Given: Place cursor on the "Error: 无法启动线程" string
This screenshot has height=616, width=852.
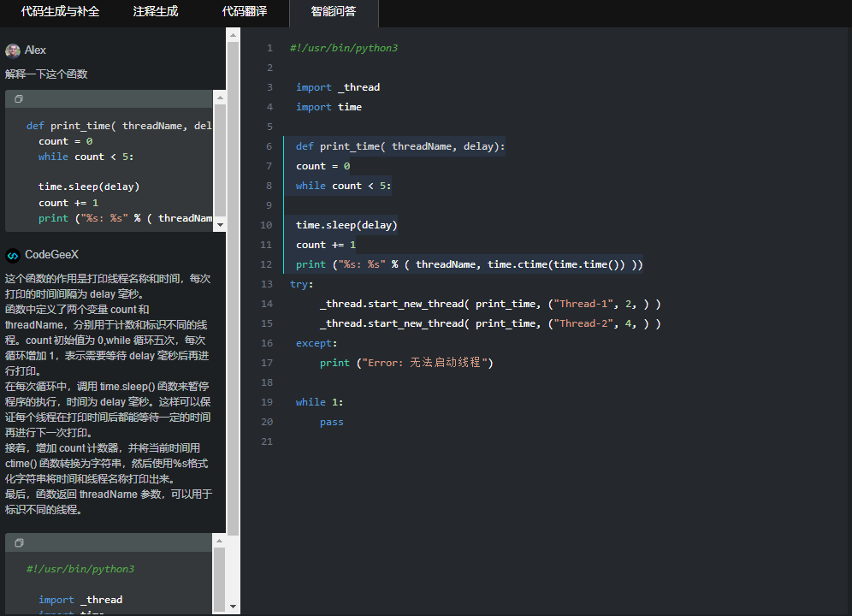Looking at the screenshot, I should [424, 363].
